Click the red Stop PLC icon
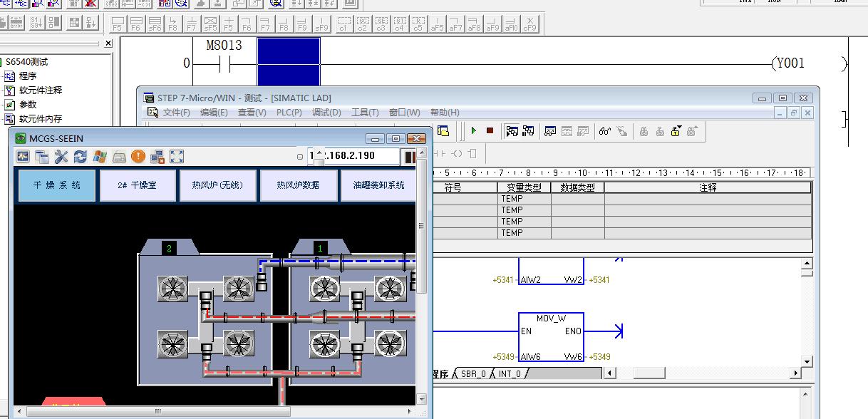Viewport: 868px width, 419px height. [x=490, y=131]
